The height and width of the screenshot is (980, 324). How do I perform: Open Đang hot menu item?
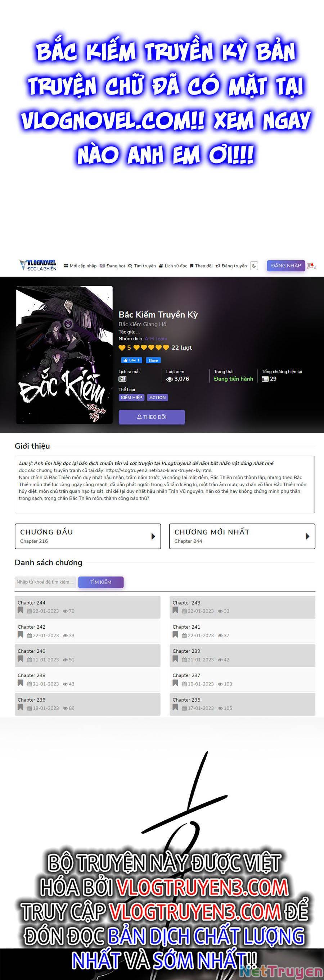click(x=112, y=266)
